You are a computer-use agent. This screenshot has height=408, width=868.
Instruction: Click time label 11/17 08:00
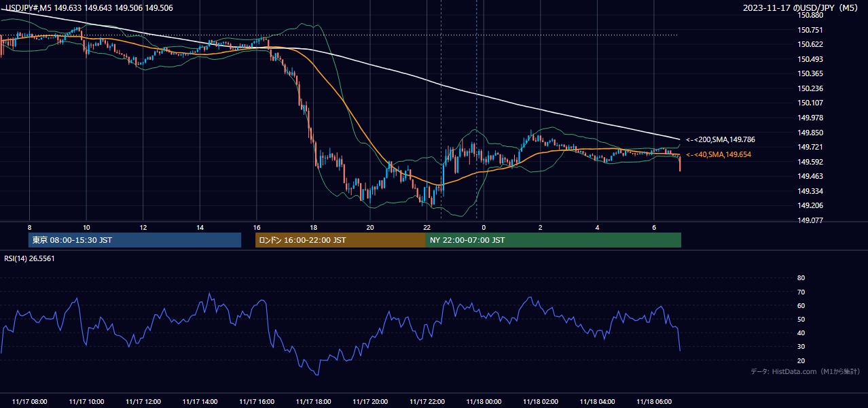click(x=29, y=402)
